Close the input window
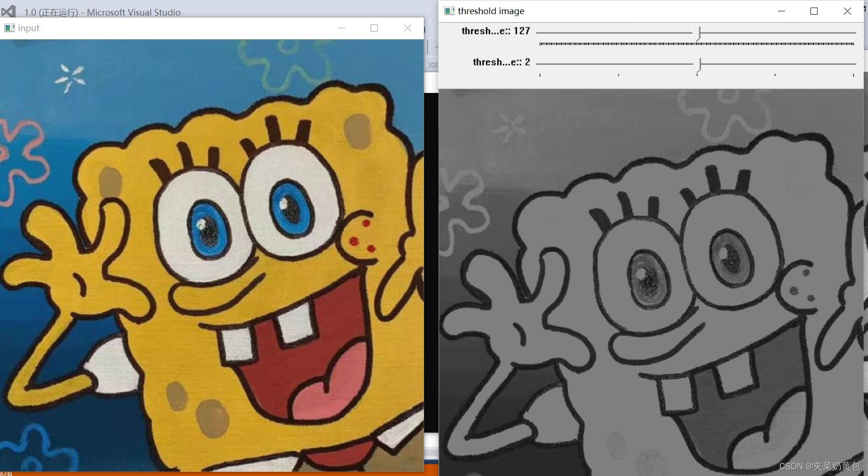The width and height of the screenshot is (868, 476). [x=407, y=28]
